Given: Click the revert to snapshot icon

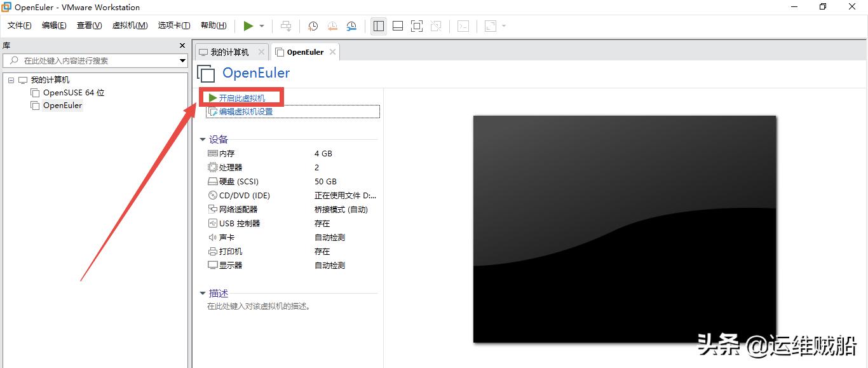Looking at the screenshot, I should click(x=332, y=26).
